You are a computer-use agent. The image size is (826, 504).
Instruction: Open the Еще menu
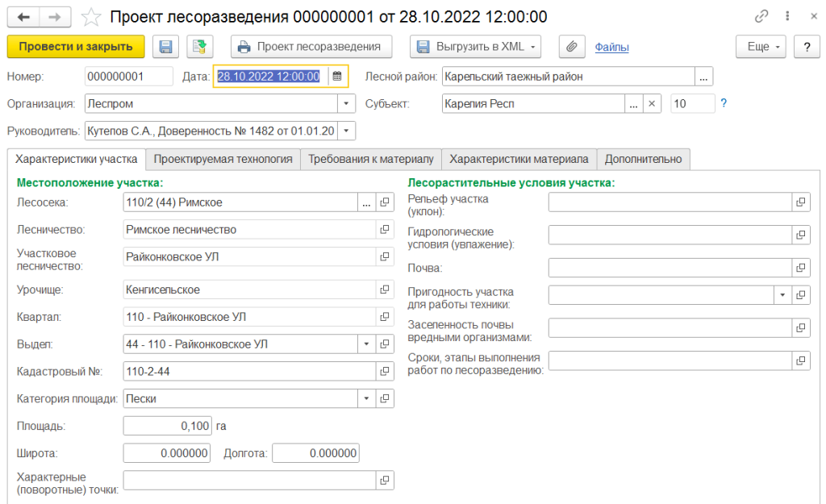point(761,47)
